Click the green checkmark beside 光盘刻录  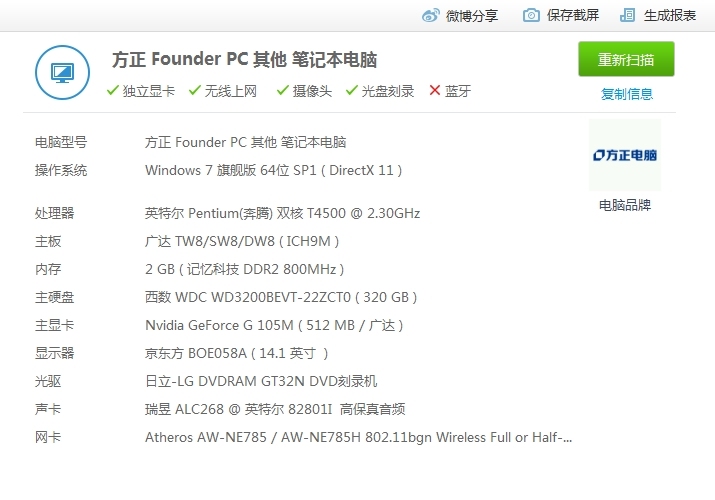point(352,90)
